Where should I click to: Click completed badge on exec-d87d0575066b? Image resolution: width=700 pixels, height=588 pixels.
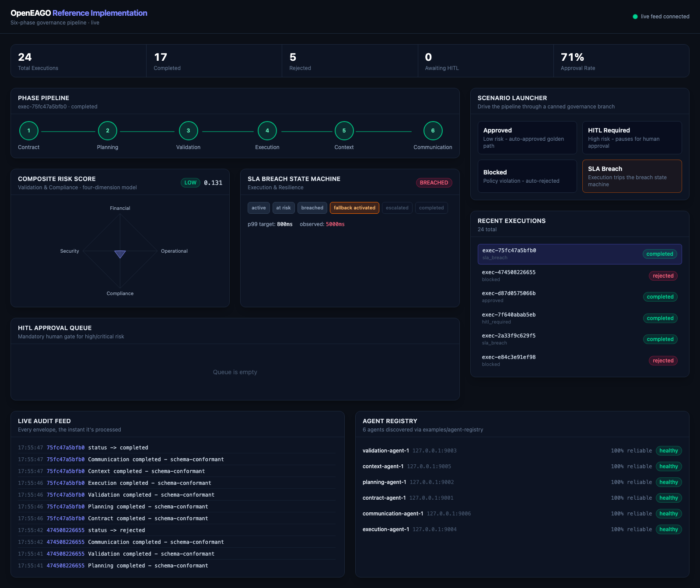tap(660, 297)
